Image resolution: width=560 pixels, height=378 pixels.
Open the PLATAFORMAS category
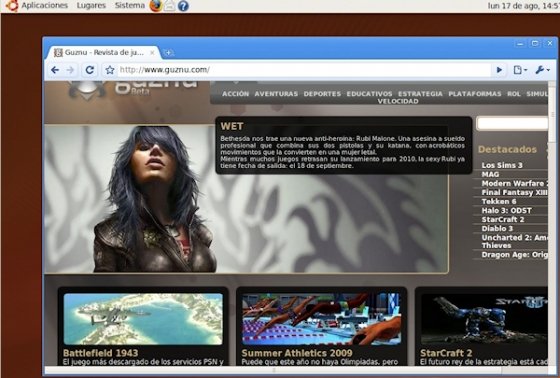[475, 94]
